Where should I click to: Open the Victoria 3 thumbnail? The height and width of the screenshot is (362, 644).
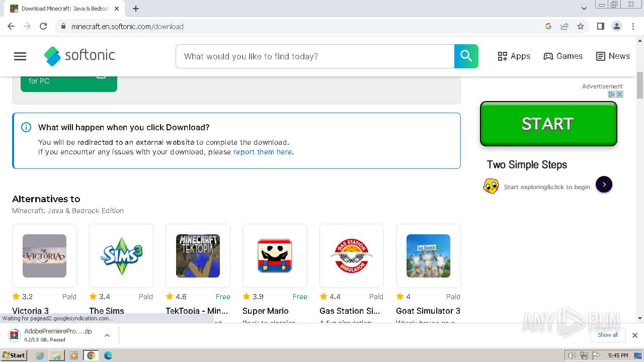coord(44,256)
